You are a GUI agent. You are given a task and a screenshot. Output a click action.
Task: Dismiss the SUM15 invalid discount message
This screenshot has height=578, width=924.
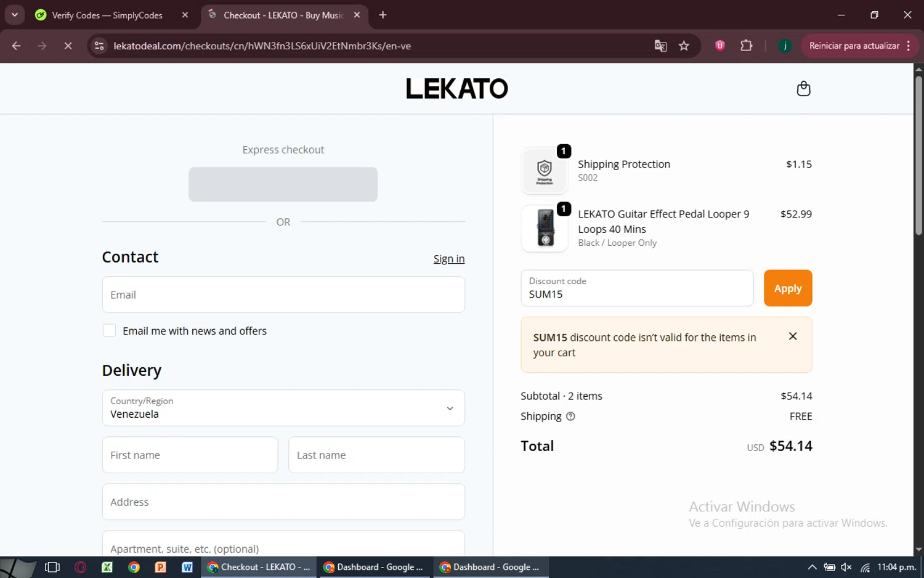coord(793,336)
